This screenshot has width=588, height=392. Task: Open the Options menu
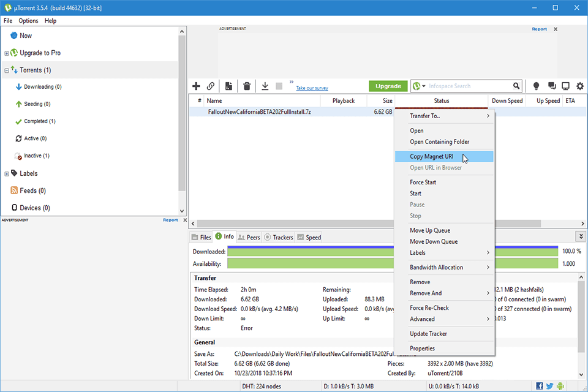click(28, 20)
